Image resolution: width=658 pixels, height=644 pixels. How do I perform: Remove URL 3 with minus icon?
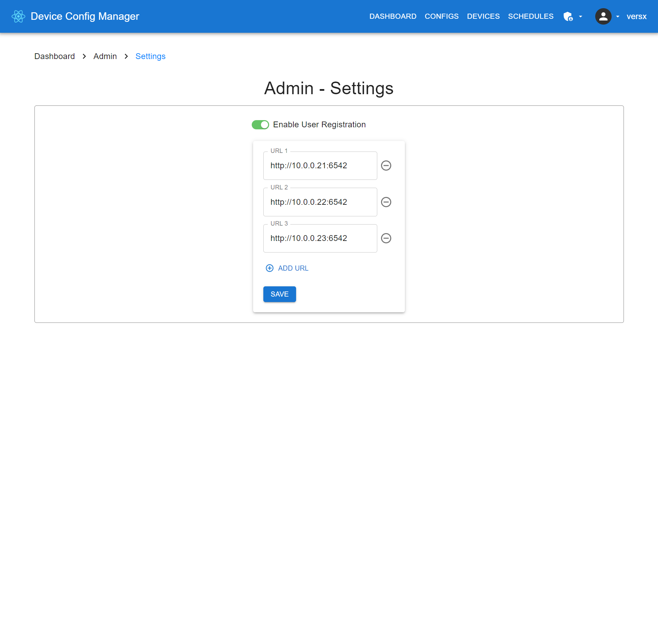(386, 238)
